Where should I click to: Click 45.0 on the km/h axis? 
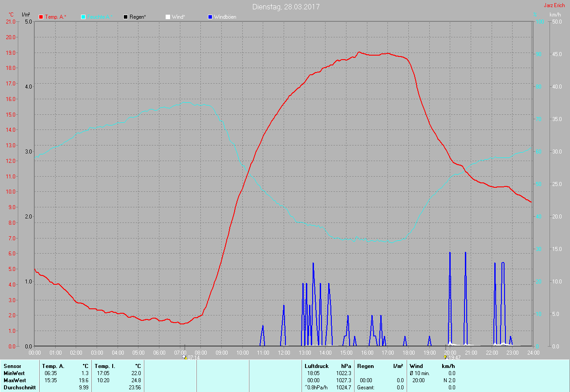click(557, 54)
